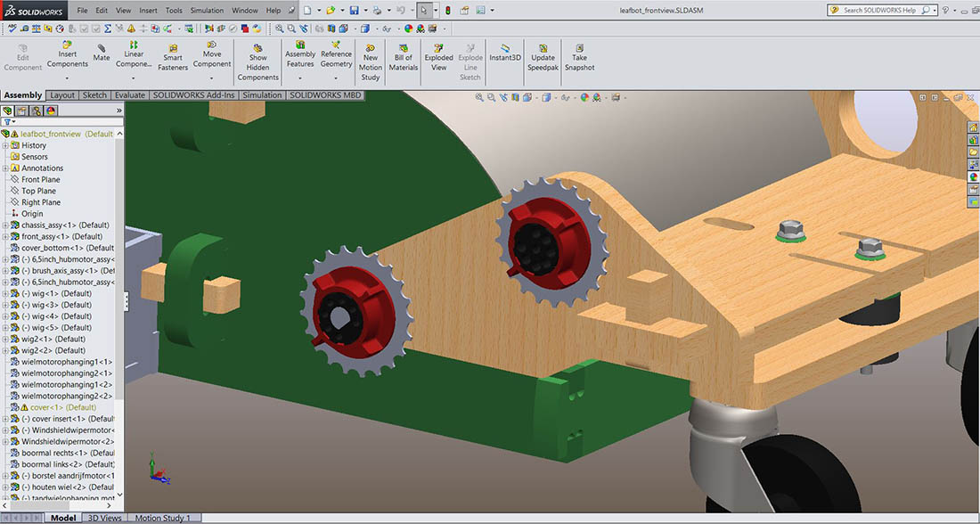The height and width of the screenshot is (524, 980).
Task: Generate a Bill of Materials
Action: [403, 58]
